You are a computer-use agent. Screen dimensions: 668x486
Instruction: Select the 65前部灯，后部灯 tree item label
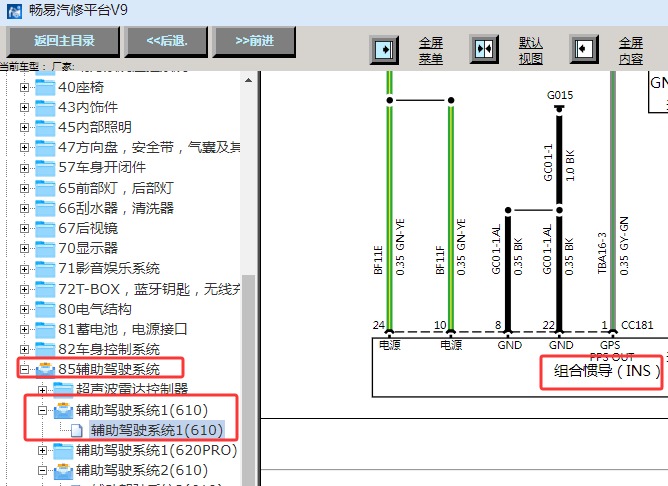[x=116, y=188]
